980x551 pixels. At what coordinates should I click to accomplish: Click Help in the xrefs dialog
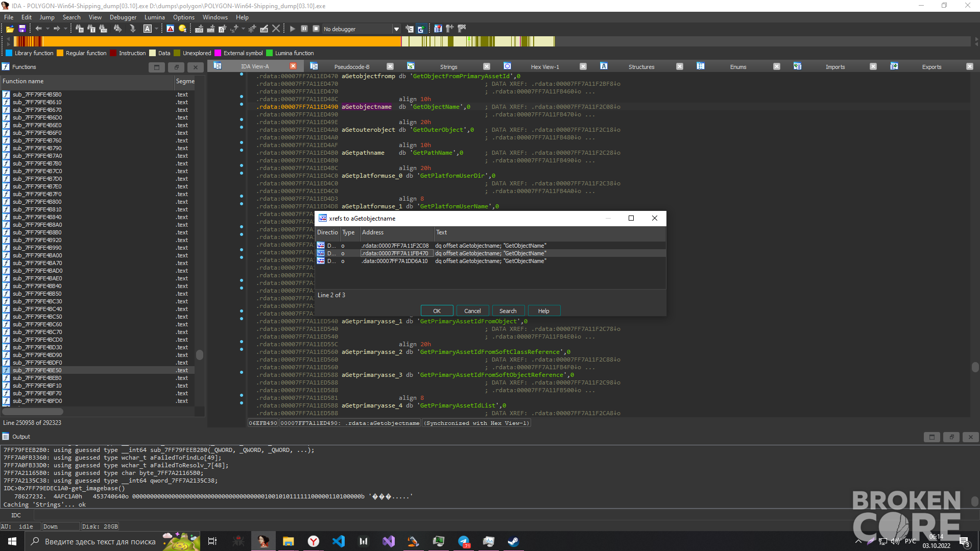[x=544, y=311]
